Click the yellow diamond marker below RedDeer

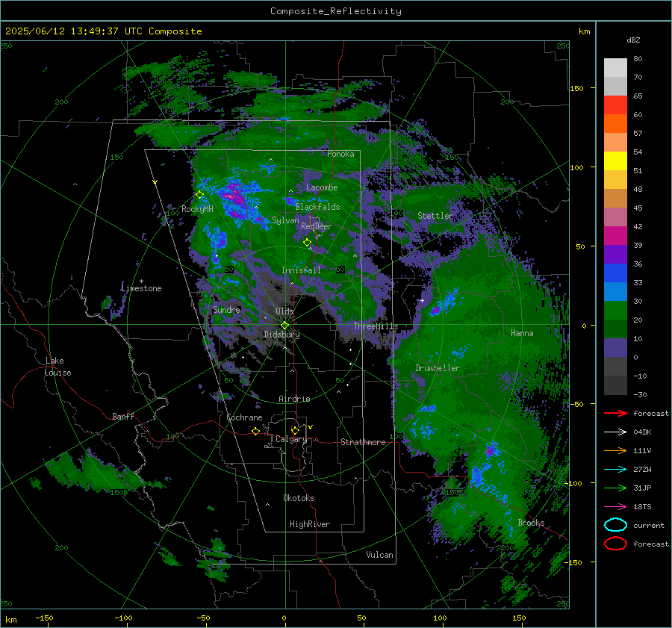(307, 243)
